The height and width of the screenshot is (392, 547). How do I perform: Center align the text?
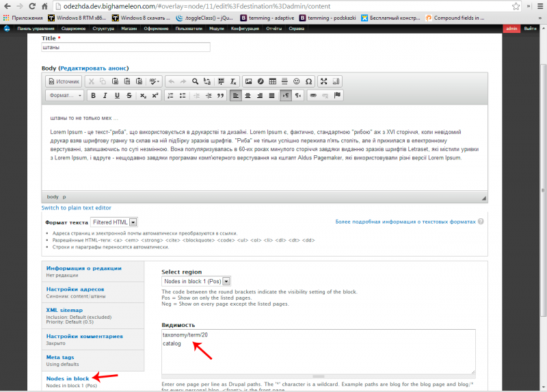248,95
